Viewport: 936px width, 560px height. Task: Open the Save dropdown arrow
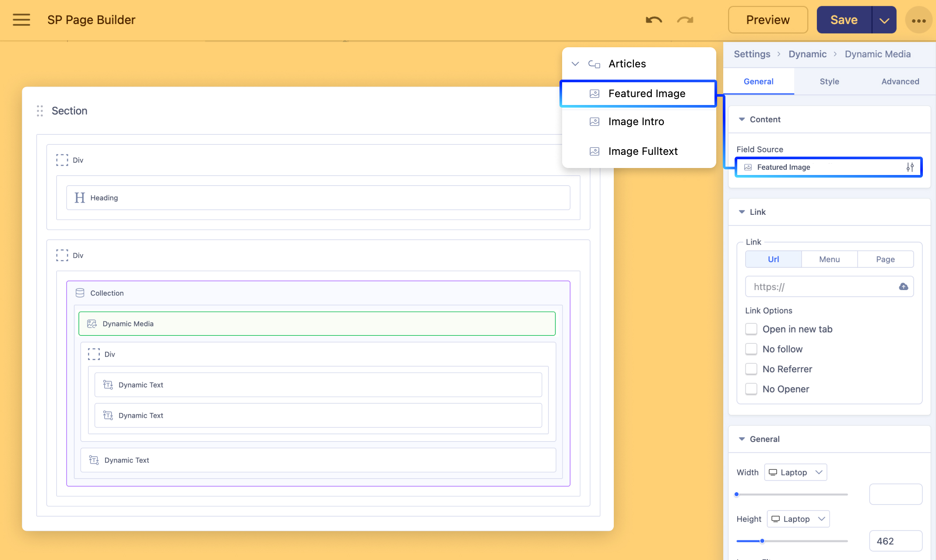tap(884, 20)
